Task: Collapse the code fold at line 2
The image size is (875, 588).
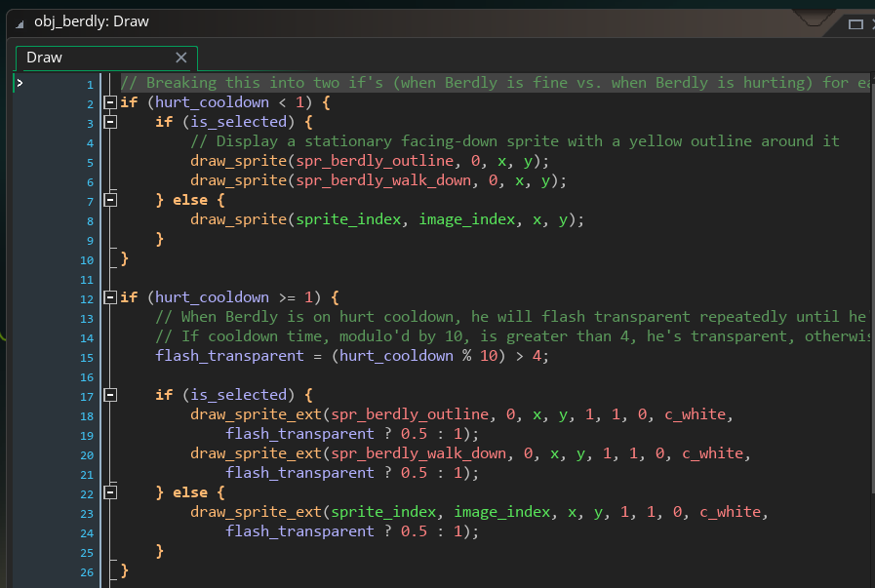Action: coord(110,102)
